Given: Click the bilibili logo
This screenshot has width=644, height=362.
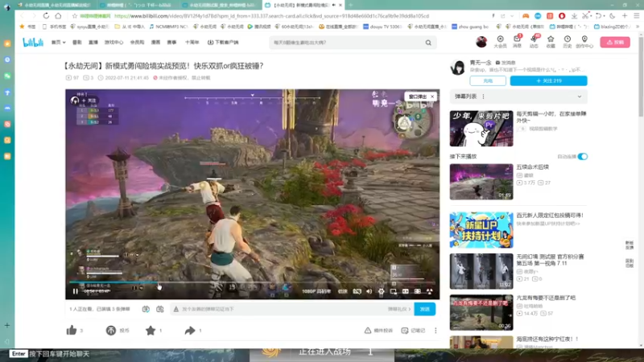Looking at the screenshot, I should click(33, 43).
